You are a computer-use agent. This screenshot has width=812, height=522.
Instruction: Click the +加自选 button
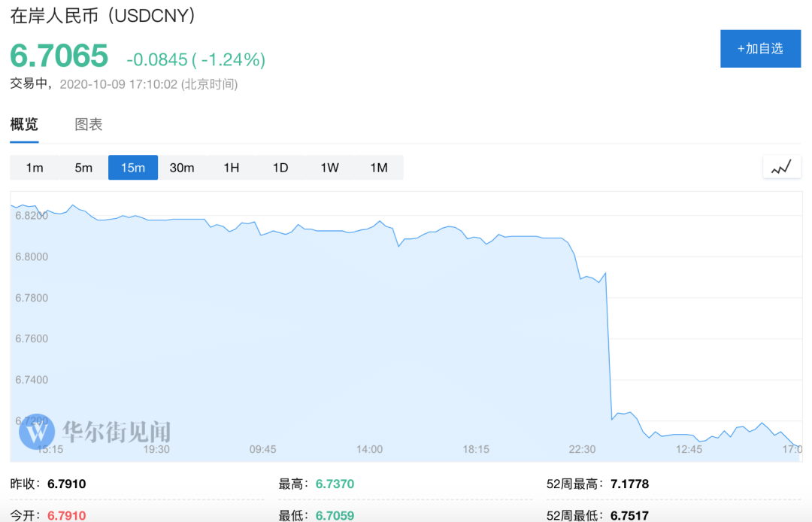pos(760,49)
